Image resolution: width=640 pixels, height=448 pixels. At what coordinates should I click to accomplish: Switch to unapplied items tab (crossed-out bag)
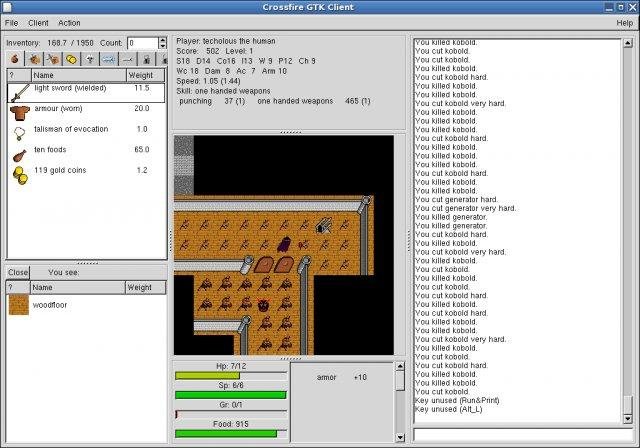point(53,59)
